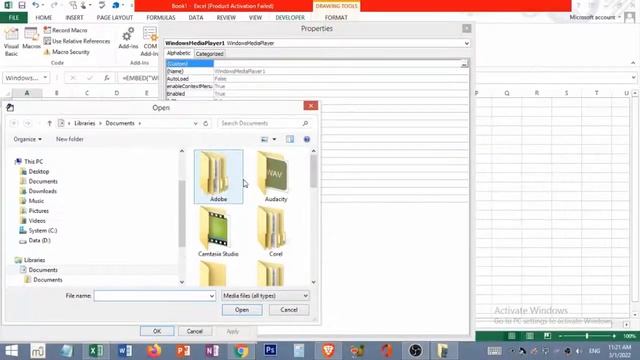Open the Help icon in Open dialog
This screenshot has height=360, width=640.
(x=307, y=140)
